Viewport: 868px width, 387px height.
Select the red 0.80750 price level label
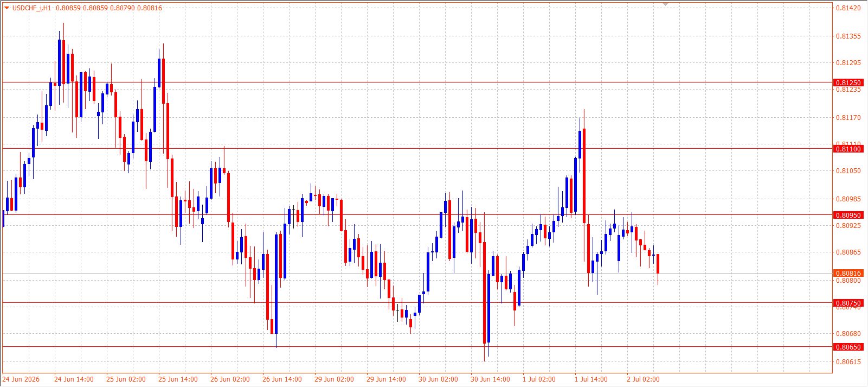coord(848,303)
